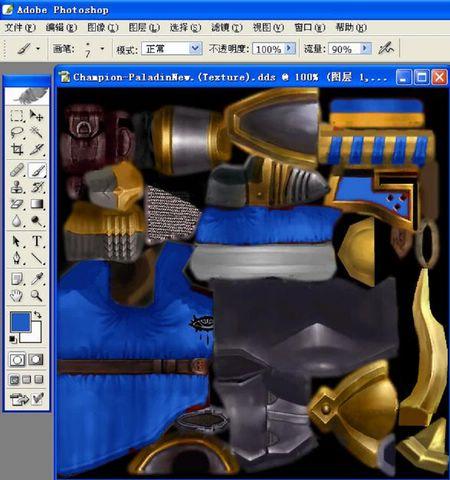Select the Dodge tool
Image resolution: width=450 pixels, height=480 pixels.
click(37, 221)
